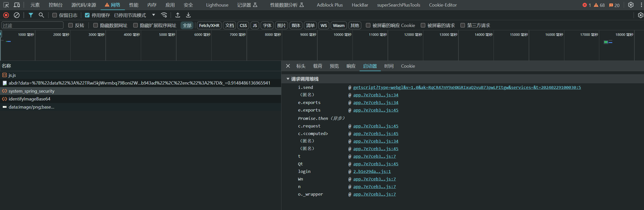
Task: Select the identifyImageBase64 request
Action: pyautogui.click(x=141, y=99)
